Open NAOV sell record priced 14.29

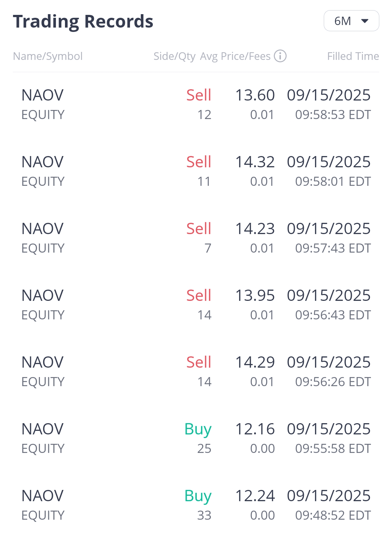coord(196,372)
